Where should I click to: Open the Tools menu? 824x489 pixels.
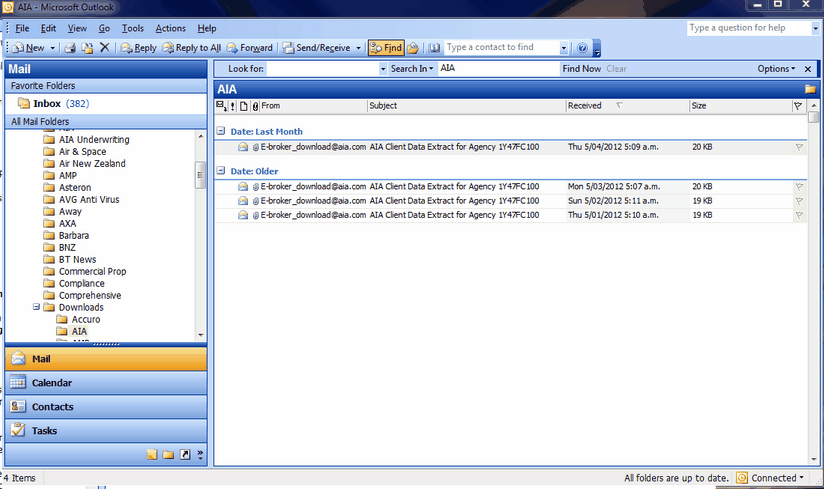coord(132,28)
